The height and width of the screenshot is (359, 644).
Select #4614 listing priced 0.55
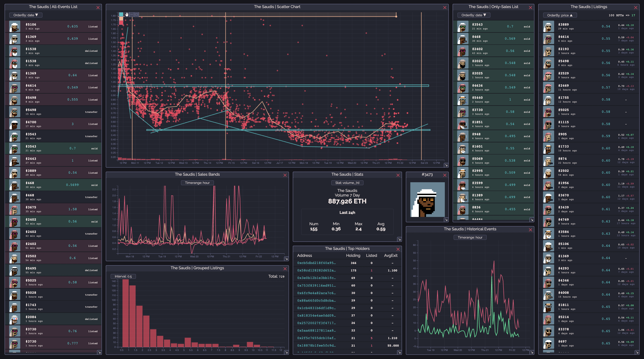click(x=589, y=39)
